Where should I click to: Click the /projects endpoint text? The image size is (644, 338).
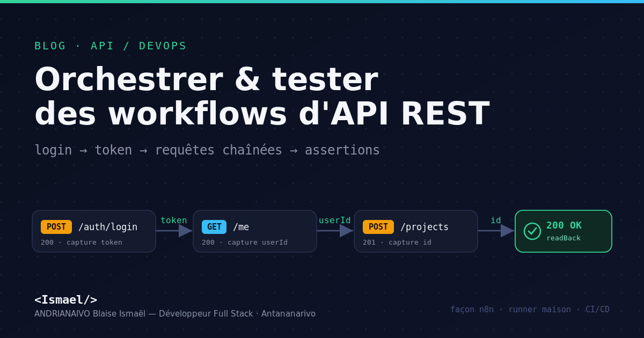tap(425, 227)
